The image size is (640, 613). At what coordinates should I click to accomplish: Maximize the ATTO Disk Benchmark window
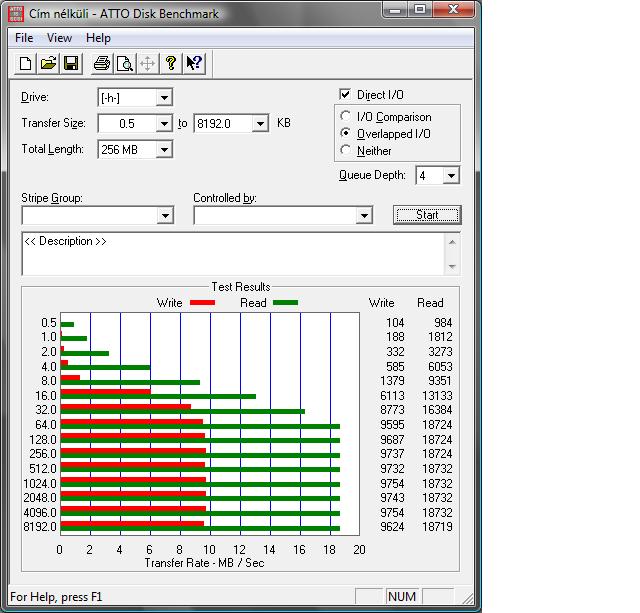420,9
